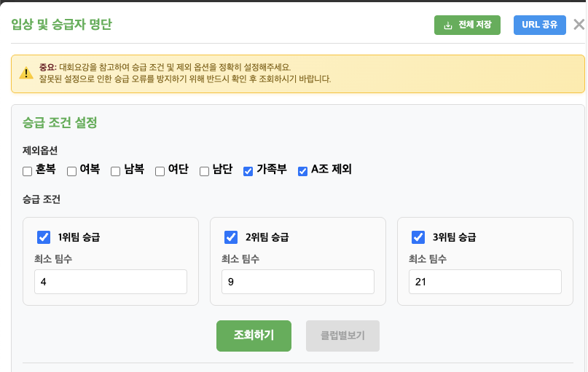The width and height of the screenshot is (588, 372).
Task: Close the 입상 및 승급자 명단 dialog
Action: click(579, 25)
